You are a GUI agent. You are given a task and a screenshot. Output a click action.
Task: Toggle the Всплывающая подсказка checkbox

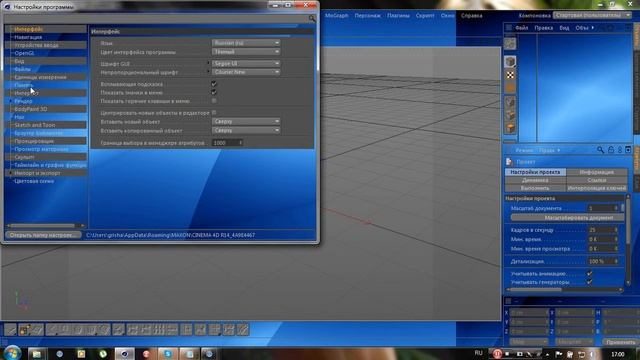(x=213, y=84)
